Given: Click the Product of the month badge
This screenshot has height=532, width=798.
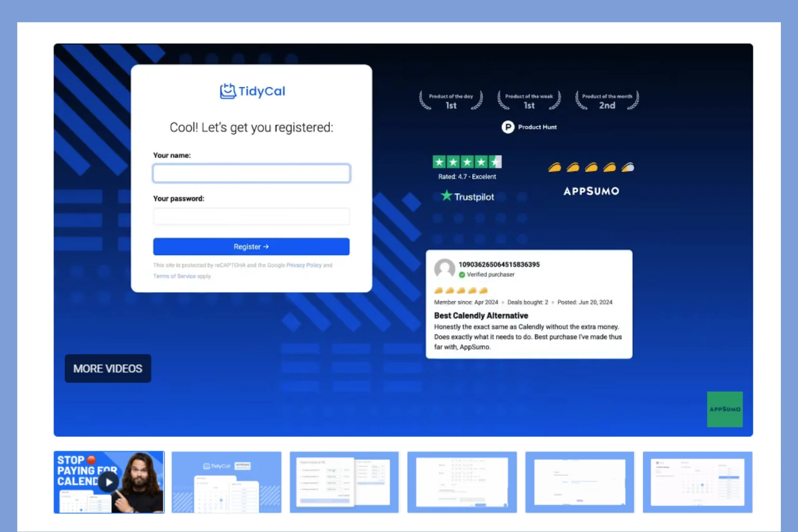Looking at the screenshot, I should click(x=607, y=100).
